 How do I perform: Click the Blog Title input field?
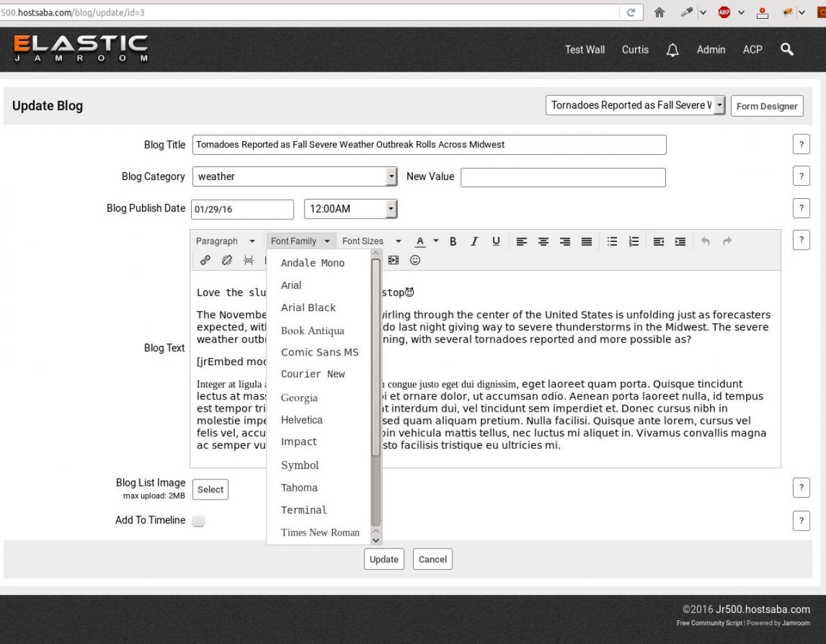429,145
